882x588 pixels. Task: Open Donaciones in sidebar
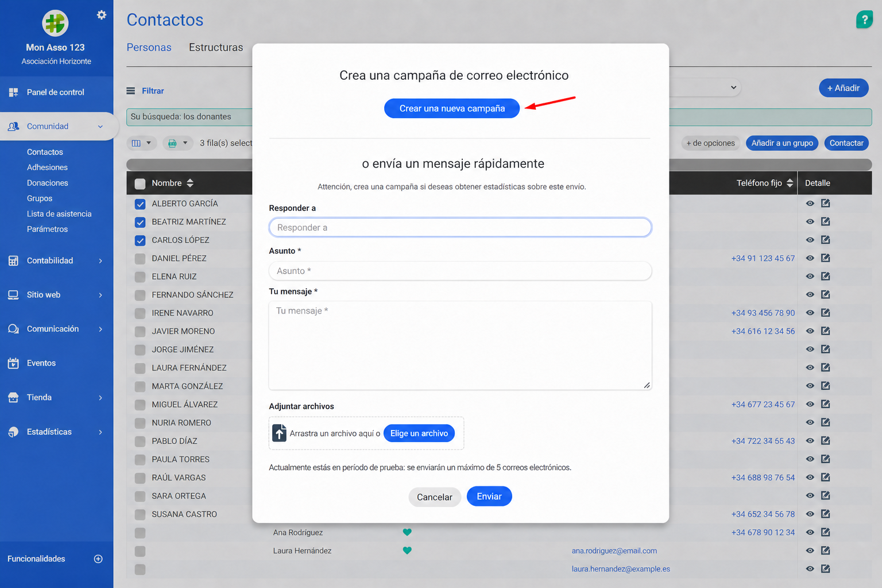coord(47,183)
